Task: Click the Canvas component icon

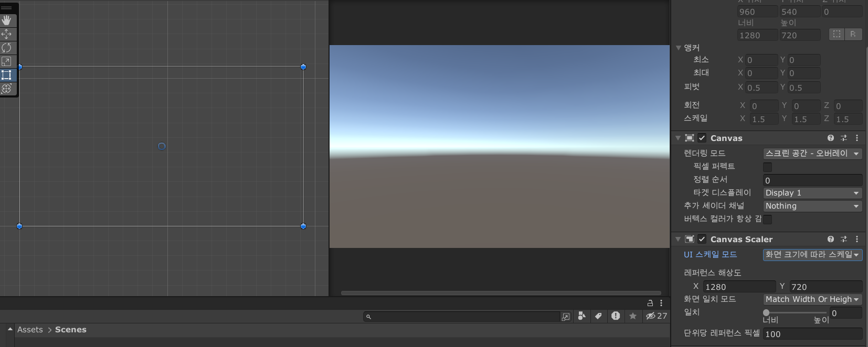Action: (690, 138)
